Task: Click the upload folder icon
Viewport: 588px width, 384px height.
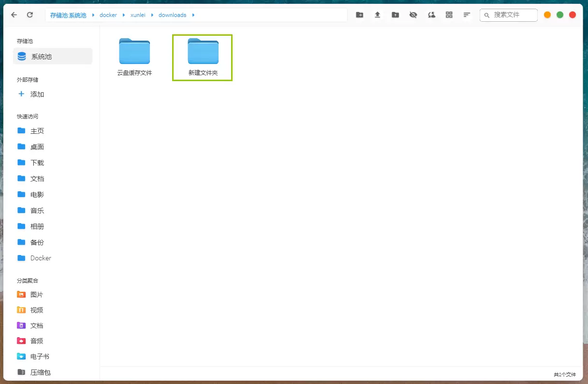Action: pyautogui.click(x=395, y=15)
